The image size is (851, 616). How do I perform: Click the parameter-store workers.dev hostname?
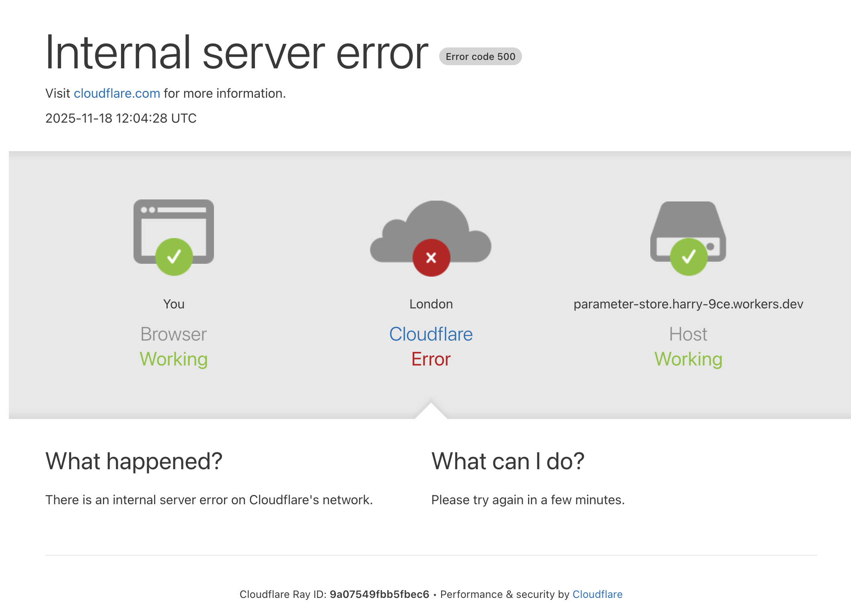pyautogui.click(x=688, y=304)
